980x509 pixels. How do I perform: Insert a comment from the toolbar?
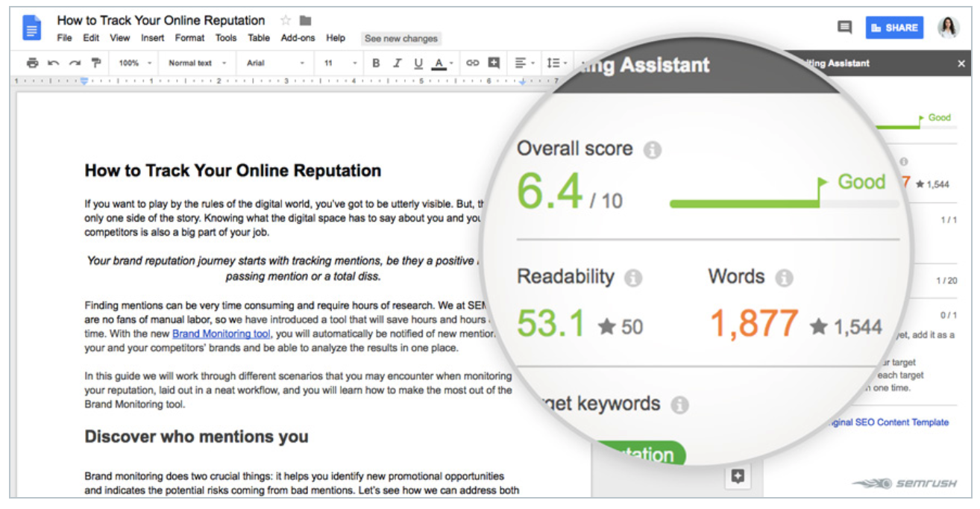coord(494,63)
